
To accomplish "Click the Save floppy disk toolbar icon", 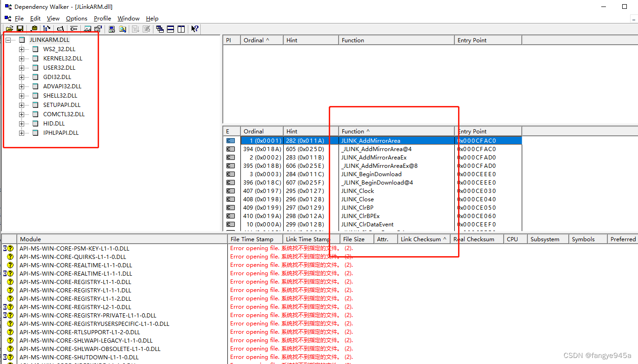I will pyautogui.click(x=20, y=29).
